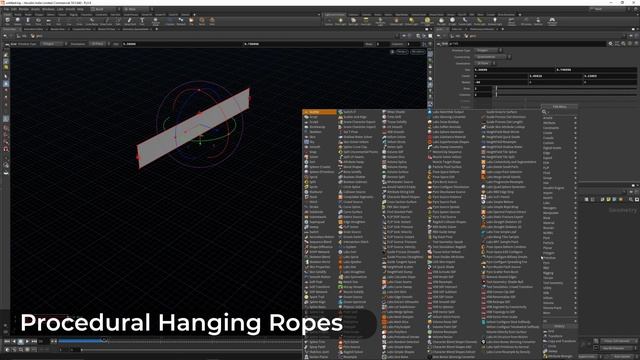Click the TAB menu search field
The height and width of the screenshot is (360, 640).
559,112
